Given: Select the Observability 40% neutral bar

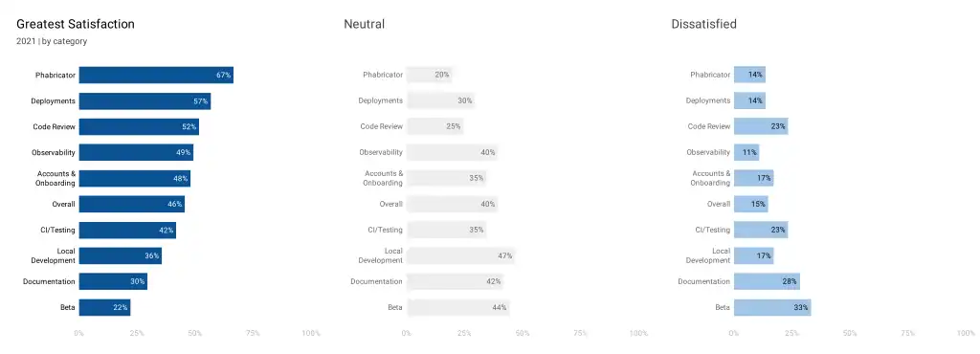Looking at the screenshot, I should point(453,152).
